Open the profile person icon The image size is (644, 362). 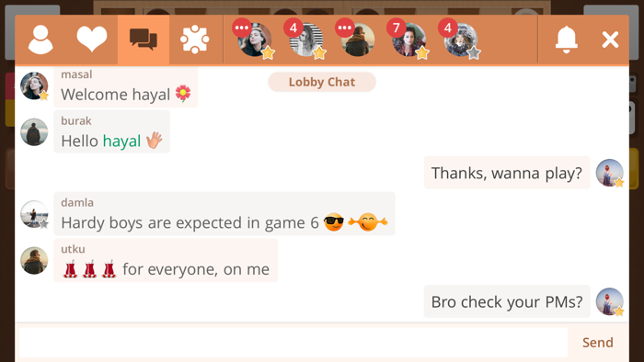tap(40, 40)
